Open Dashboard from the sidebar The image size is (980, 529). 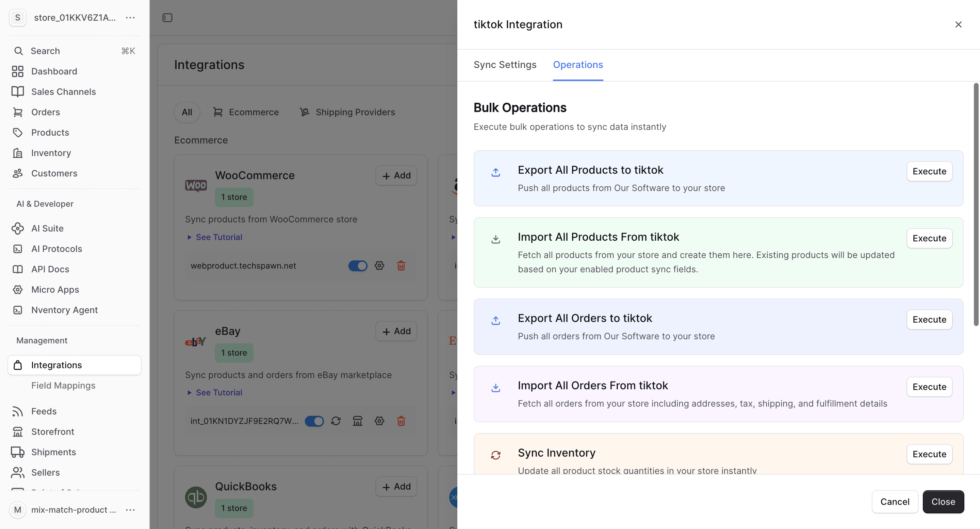coord(75,71)
